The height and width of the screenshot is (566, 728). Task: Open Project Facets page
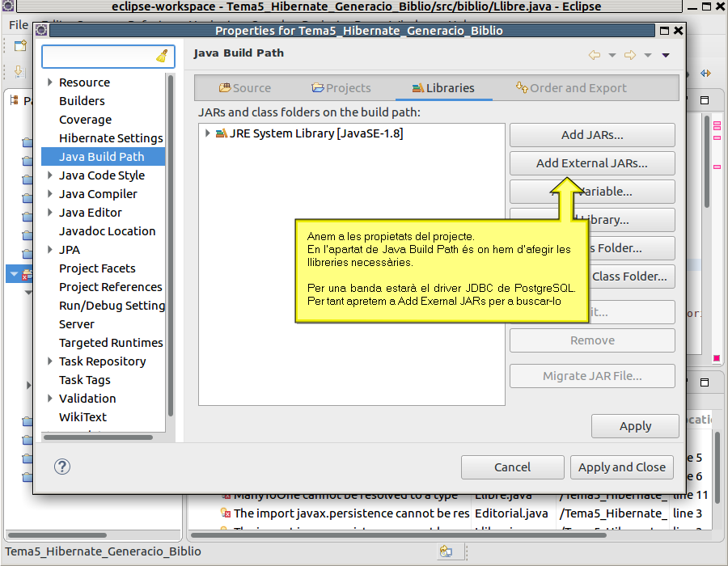[x=97, y=268]
